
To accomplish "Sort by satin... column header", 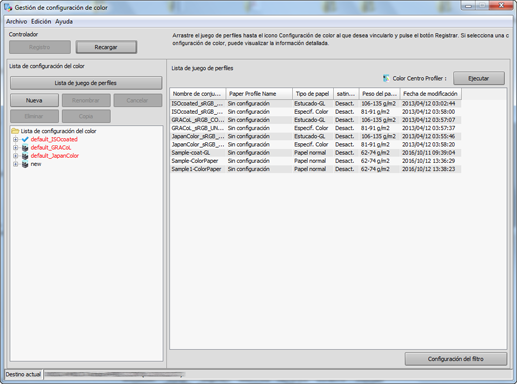I will 346,94.
